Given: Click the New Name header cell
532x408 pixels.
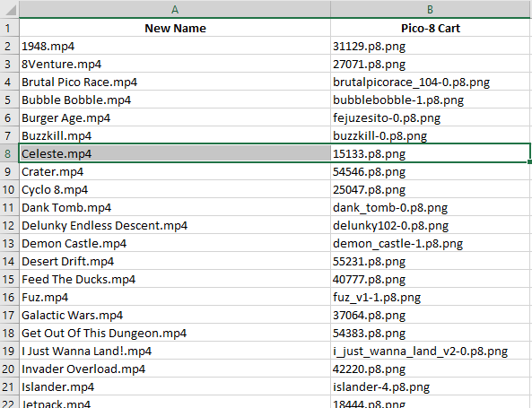Looking at the screenshot, I should pos(175,28).
